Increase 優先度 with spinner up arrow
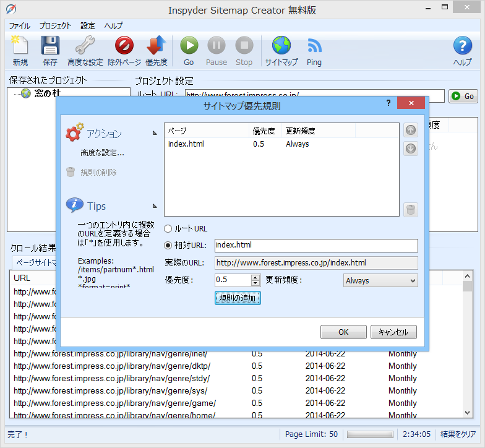 click(255, 277)
